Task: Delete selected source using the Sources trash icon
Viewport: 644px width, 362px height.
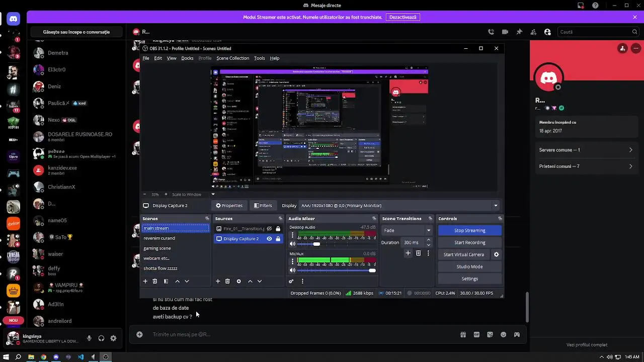Action: point(227,282)
